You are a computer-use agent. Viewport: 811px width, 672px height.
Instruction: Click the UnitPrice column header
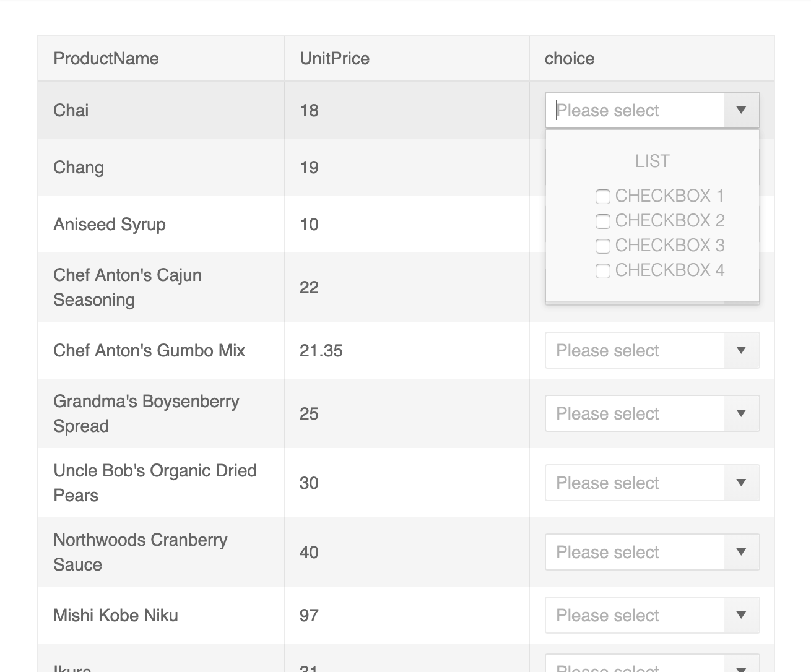[x=335, y=59]
